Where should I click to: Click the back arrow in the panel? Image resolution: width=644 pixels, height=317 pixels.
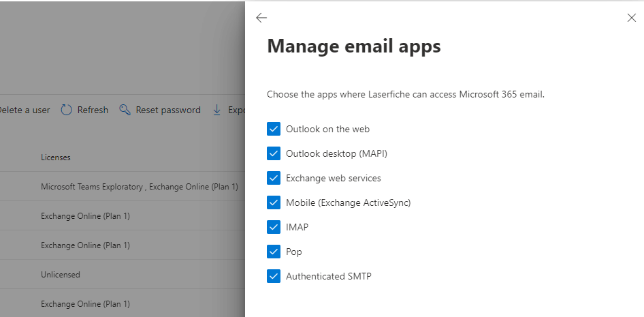click(x=261, y=18)
